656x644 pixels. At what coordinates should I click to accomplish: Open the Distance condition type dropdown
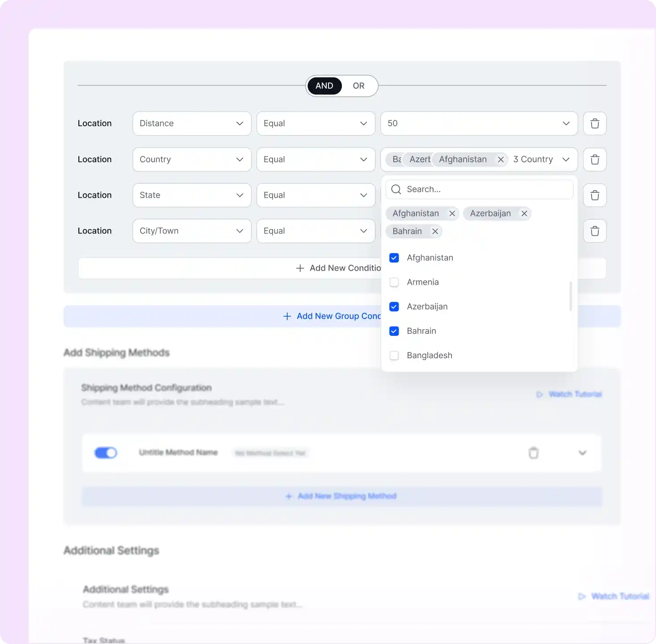[x=192, y=123]
